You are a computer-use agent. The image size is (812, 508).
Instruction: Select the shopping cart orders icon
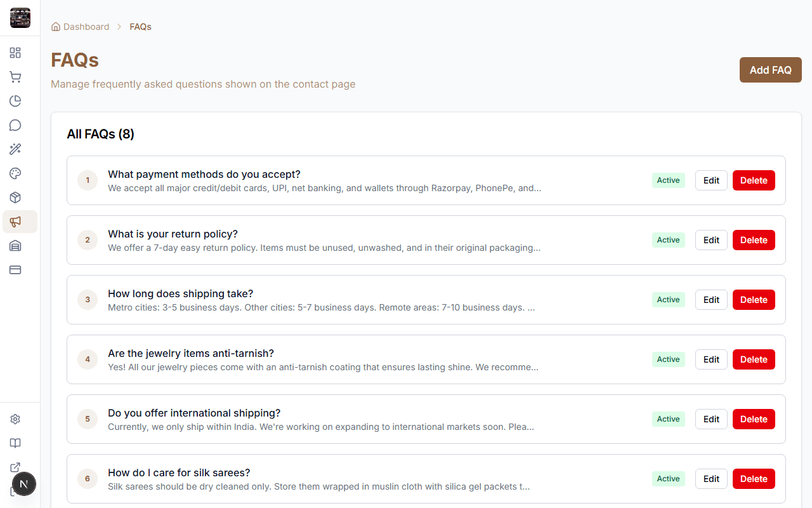15,77
